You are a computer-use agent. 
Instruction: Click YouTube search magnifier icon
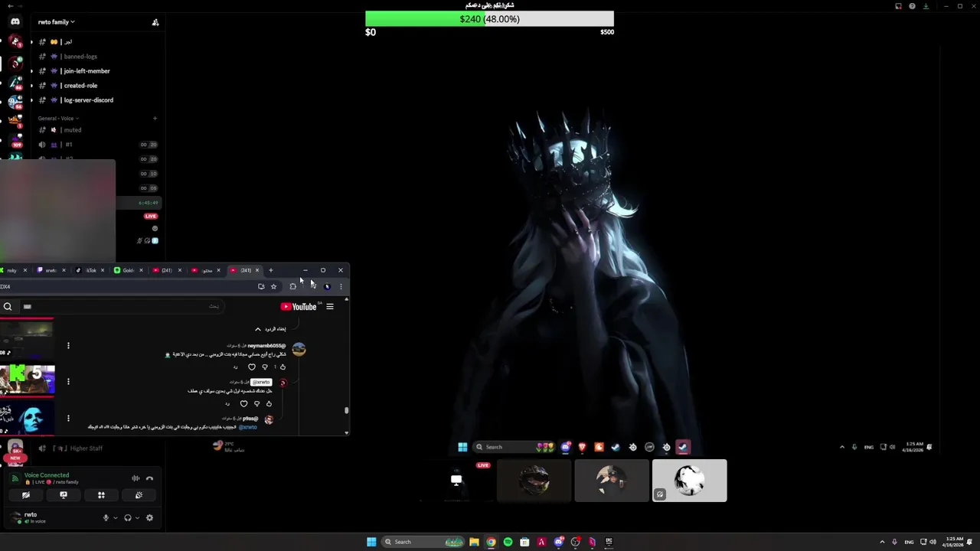[x=8, y=307]
